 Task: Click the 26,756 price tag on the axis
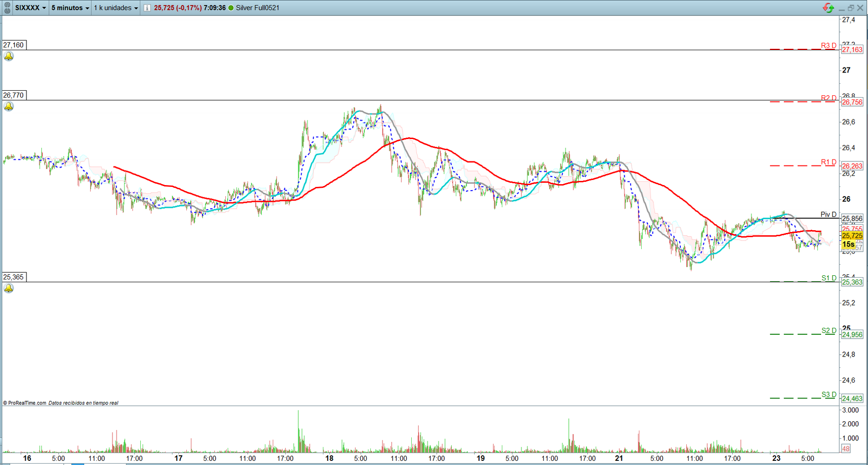click(x=852, y=102)
